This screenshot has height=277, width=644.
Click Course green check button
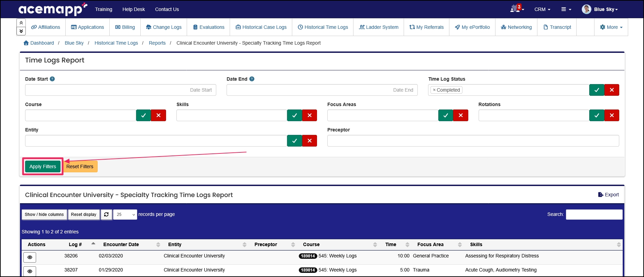coord(143,115)
